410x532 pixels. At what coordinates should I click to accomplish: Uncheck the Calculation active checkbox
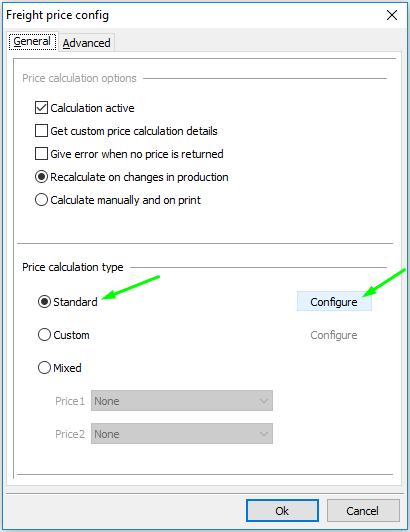pyautogui.click(x=41, y=108)
